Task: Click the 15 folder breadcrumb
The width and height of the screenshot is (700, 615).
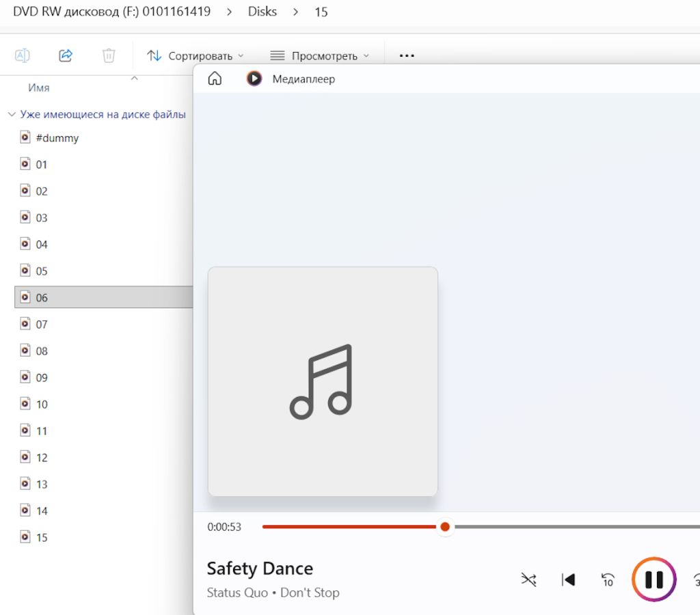Action: coord(321,12)
